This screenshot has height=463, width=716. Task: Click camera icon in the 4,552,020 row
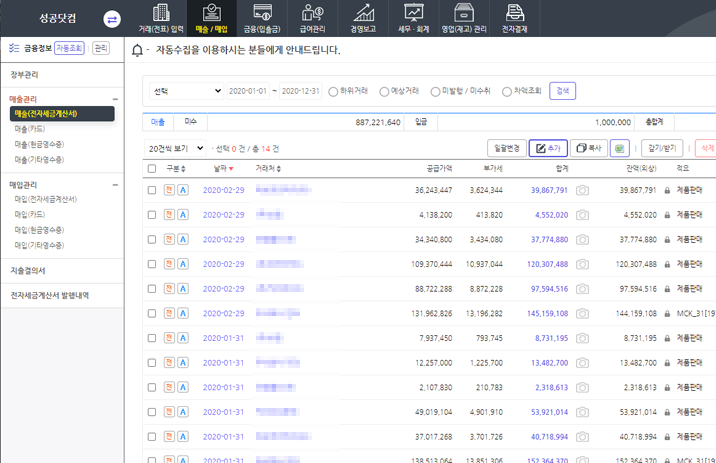click(x=582, y=215)
